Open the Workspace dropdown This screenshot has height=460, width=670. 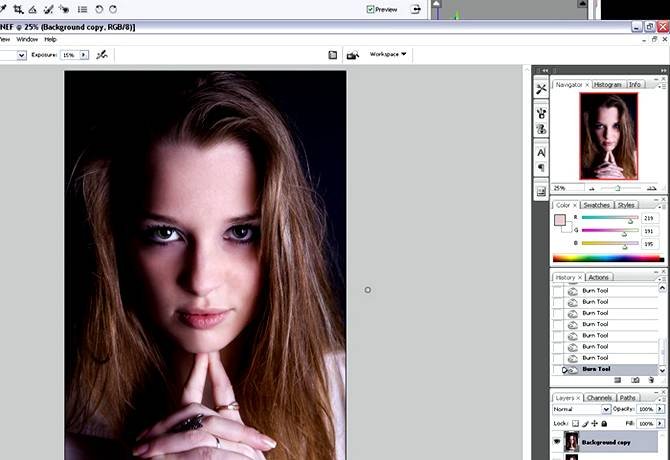coord(388,54)
